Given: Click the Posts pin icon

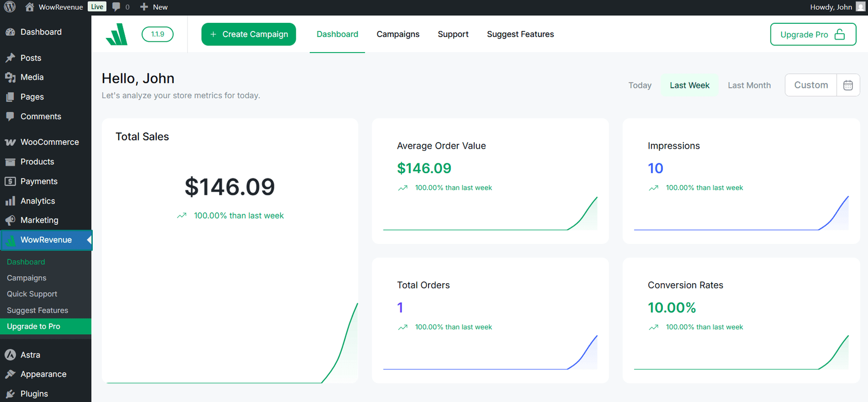Looking at the screenshot, I should pyautogui.click(x=10, y=58).
